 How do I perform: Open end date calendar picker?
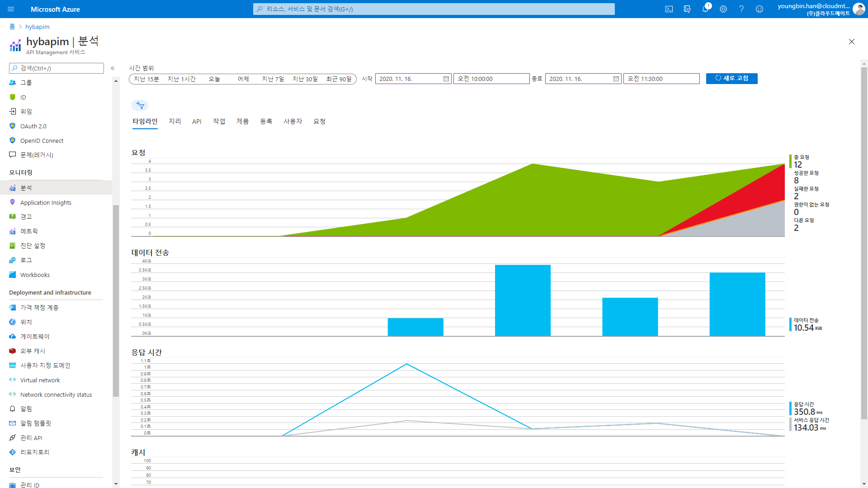pos(616,79)
